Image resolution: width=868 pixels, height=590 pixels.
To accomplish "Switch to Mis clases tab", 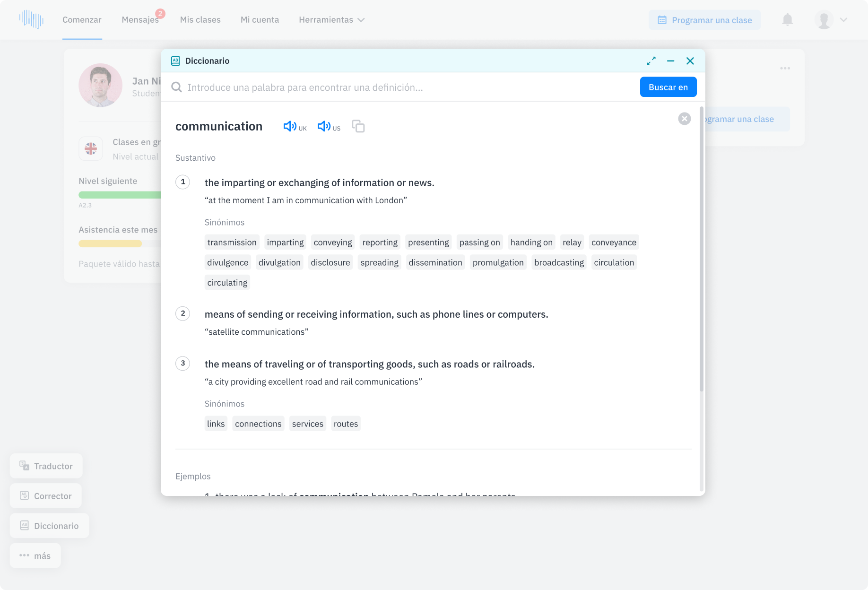I will click(200, 20).
